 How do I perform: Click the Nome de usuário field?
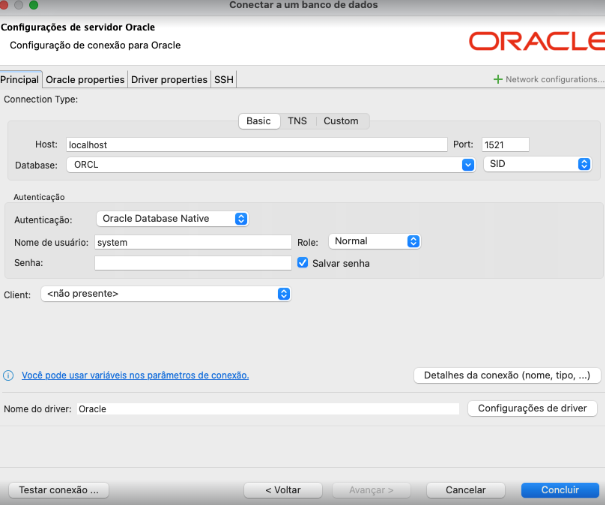[193, 242]
